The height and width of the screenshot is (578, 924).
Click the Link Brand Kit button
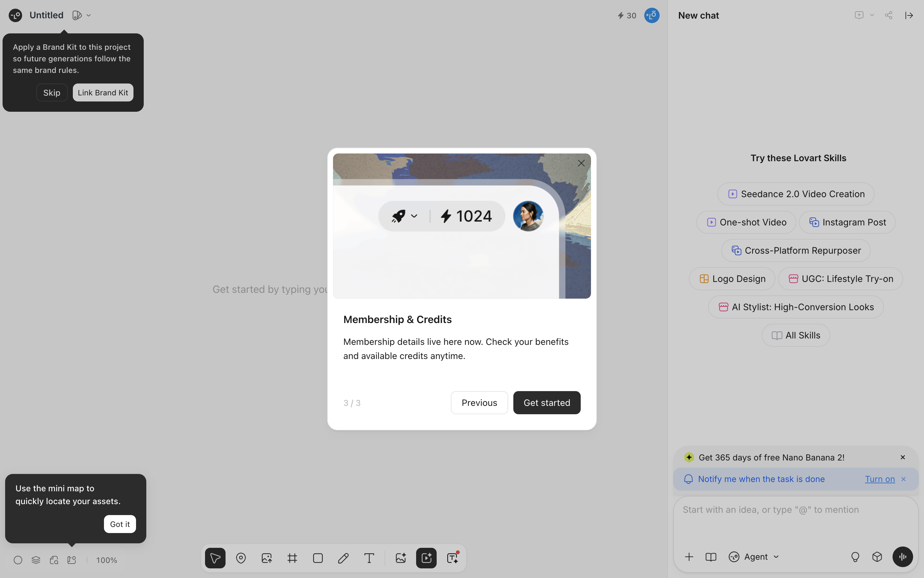103,92
